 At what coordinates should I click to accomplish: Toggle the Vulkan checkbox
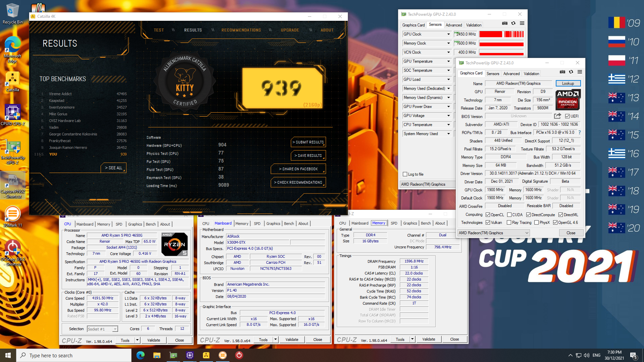click(x=488, y=223)
